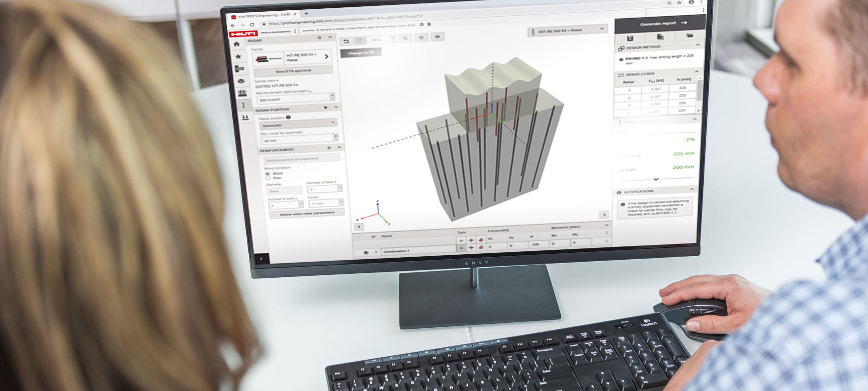868x391 pixels.
Task: Click the Min. cover 40 mm field
Action: [299, 140]
